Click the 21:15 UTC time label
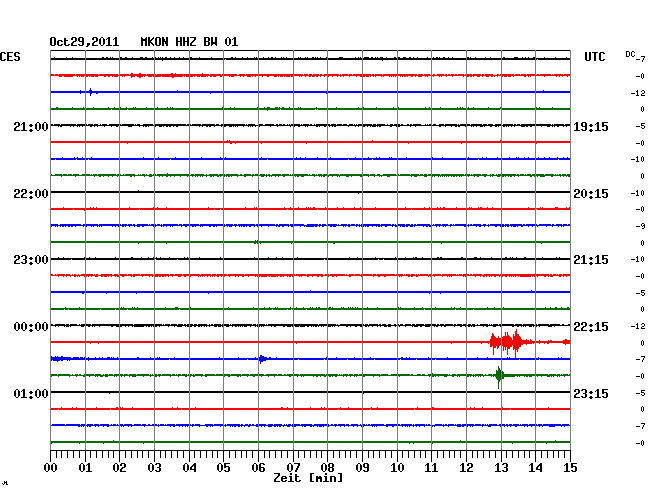The height and width of the screenshot is (494, 650). tap(591, 260)
